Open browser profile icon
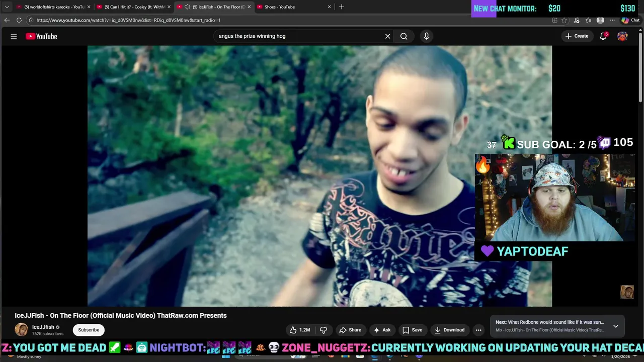Viewport: 644px width, 362px height. coord(600,20)
